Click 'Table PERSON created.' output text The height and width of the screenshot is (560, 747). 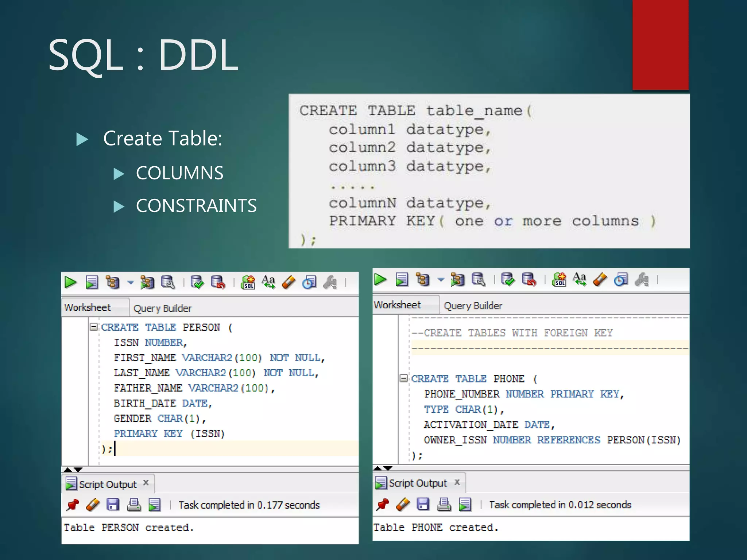point(129,527)
